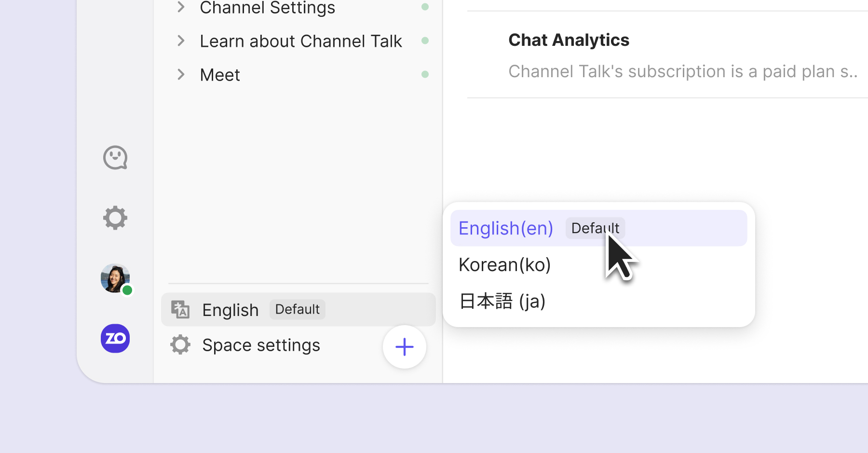Expand the Meet folder chevron

181,75
